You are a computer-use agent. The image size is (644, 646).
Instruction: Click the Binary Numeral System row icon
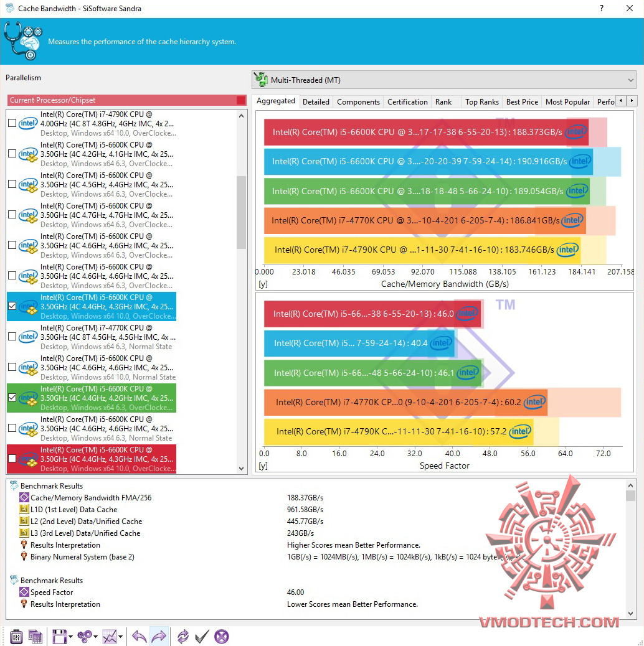(x=24, y=556)
